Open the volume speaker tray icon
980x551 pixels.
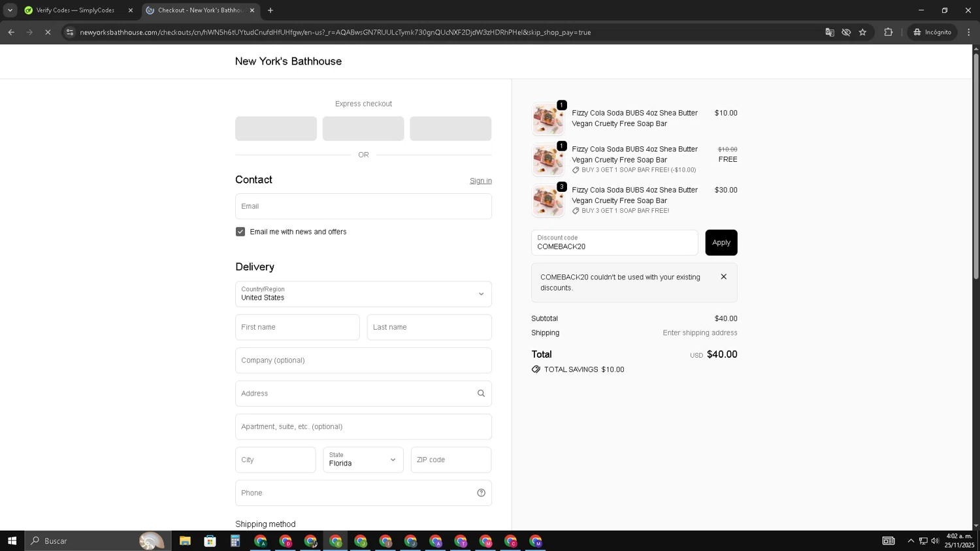point(936,541)
